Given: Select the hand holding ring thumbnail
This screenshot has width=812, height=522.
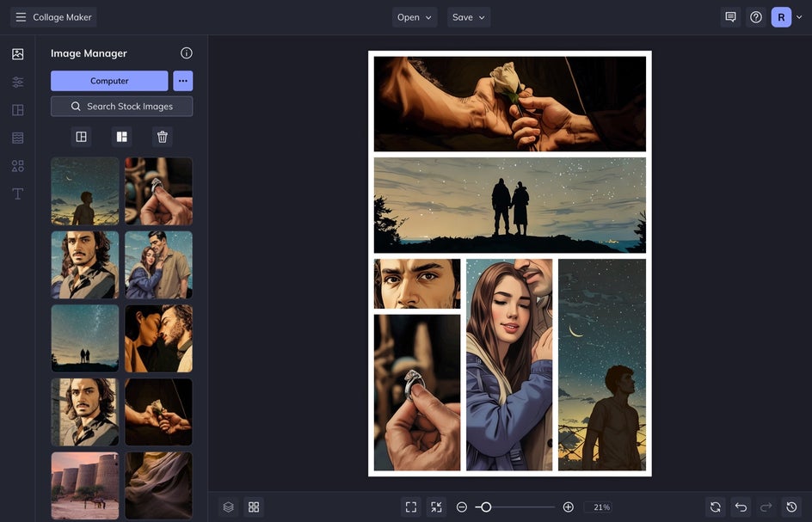Looking at the screenshot, I should point(158,191).
